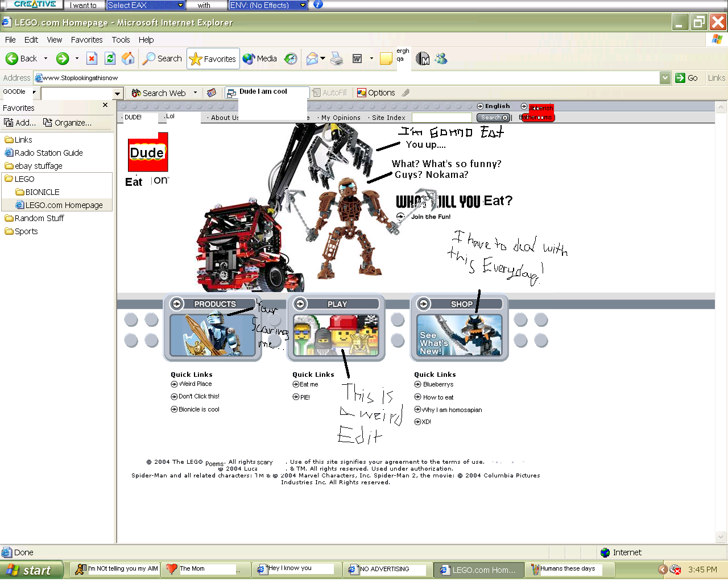Expand the Search Web options arrow

195,93
